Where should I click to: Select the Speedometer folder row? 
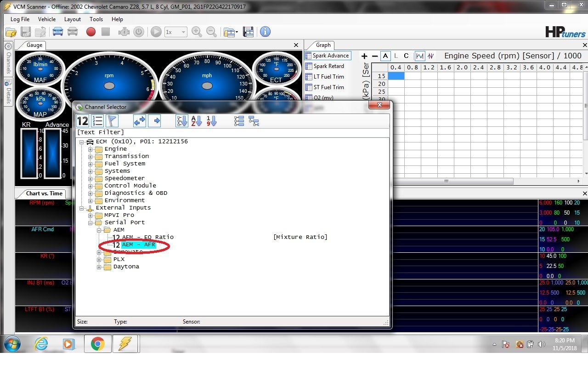(124, 178)
